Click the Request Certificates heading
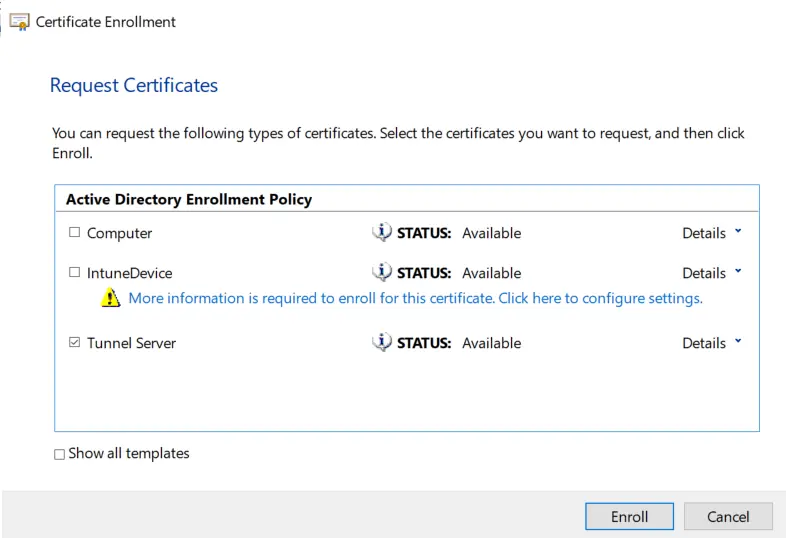786x538 pixels. pos(134,86)
